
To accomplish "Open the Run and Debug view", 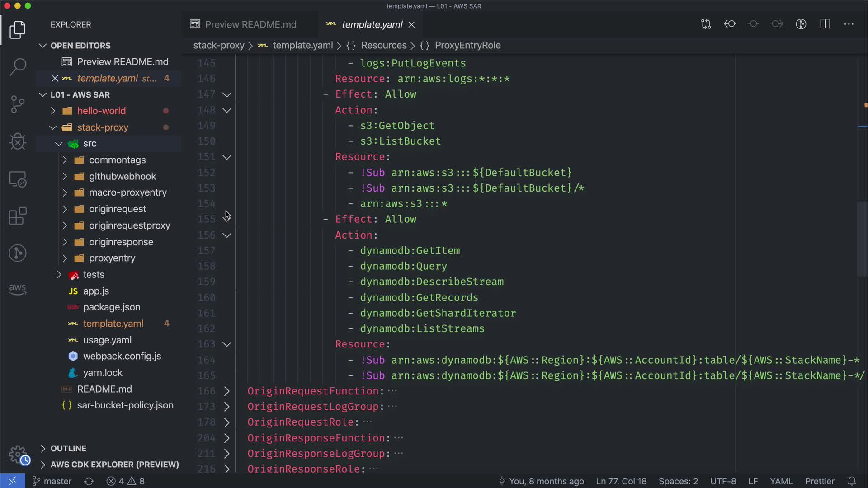I will click(x=18, y=141).
